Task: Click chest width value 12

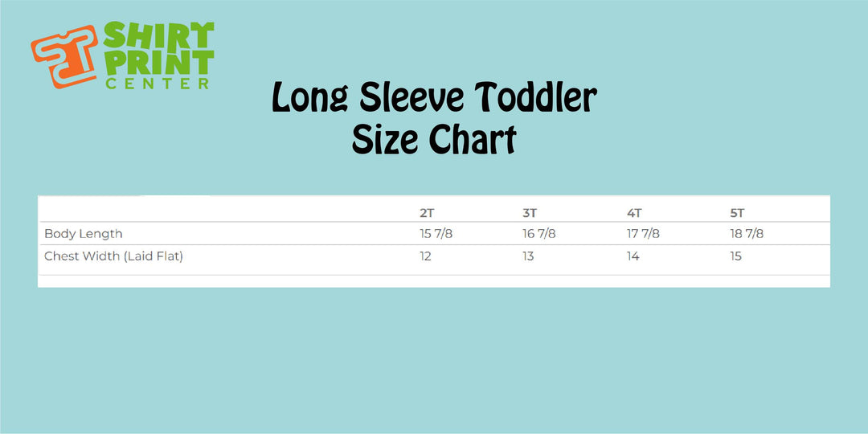Action: (425, 256)
